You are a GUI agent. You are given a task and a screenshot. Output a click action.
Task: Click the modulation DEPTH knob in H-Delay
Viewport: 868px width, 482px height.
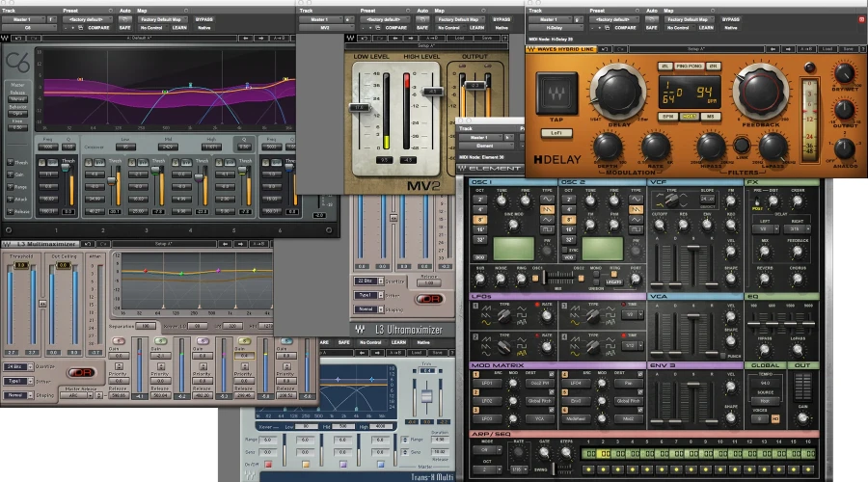[x=608, y=147]
